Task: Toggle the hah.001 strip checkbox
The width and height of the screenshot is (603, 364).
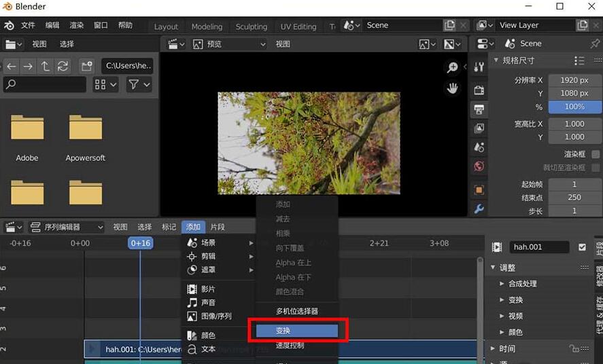Action: point(582,247)
